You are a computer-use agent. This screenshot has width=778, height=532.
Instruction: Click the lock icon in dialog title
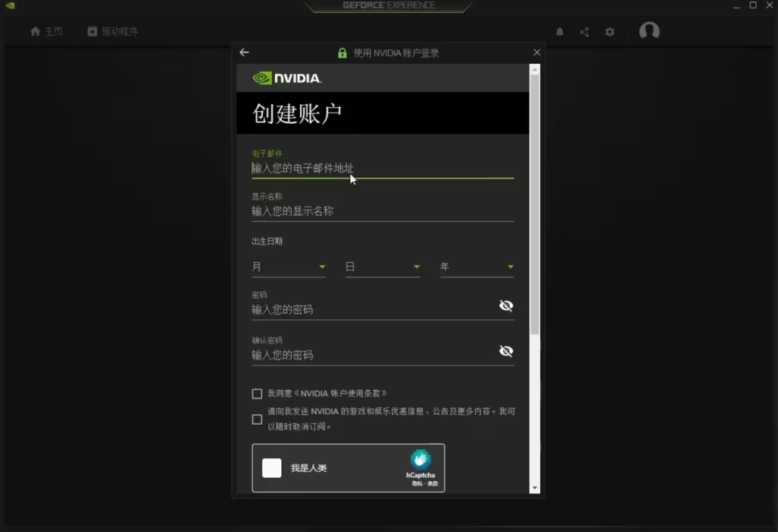point(342,53)
